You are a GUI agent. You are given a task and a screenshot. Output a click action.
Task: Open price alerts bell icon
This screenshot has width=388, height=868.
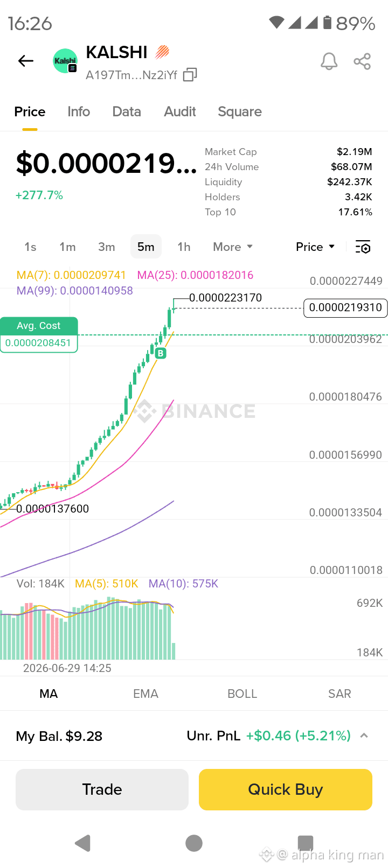[329, 61]
